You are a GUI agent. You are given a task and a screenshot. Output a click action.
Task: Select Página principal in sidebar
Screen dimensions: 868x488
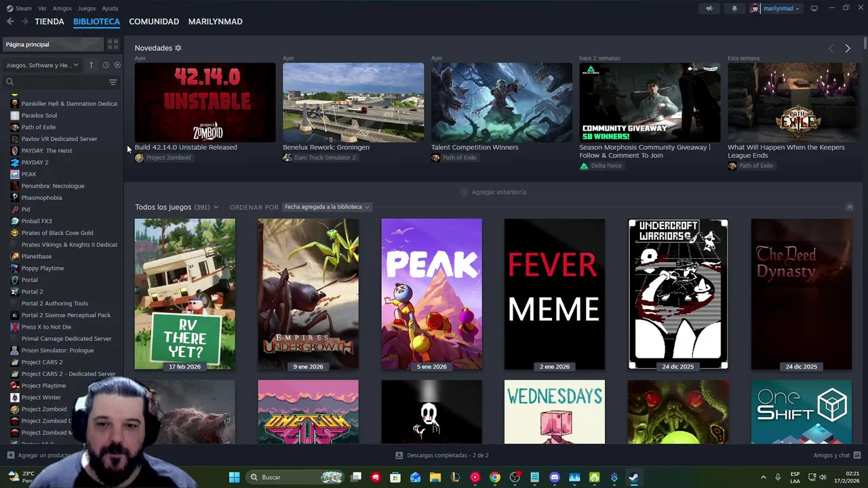coord(53,44)
